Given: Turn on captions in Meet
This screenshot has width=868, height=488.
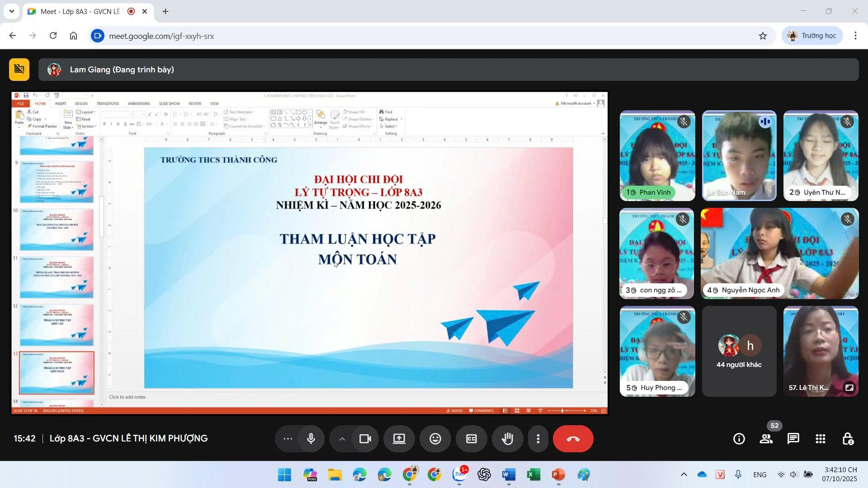Looking at the screenshot, I should click(471, 438).
